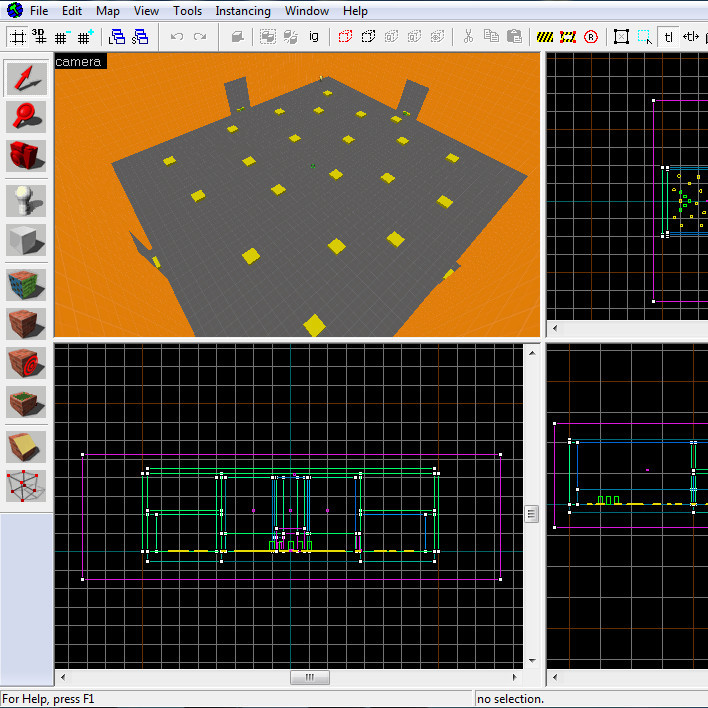
Task: Toggle cordon state (yellow striped icon)
Action: (545, 37)
